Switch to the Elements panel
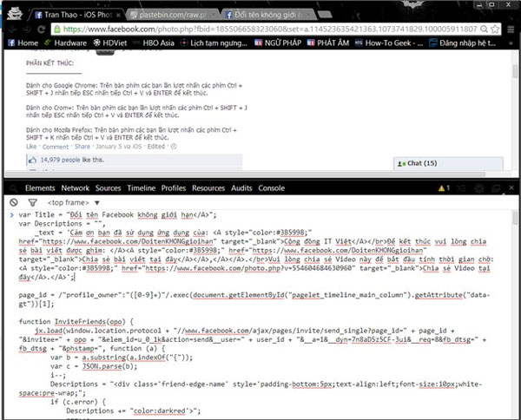 tap(40, 188)
